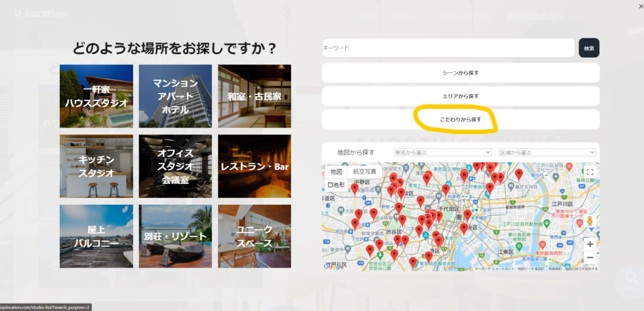Expand the 区域から選ぶ dropdown
Image resolution: width=644 pixels, height=311 pixels.
tap(547, 152)
